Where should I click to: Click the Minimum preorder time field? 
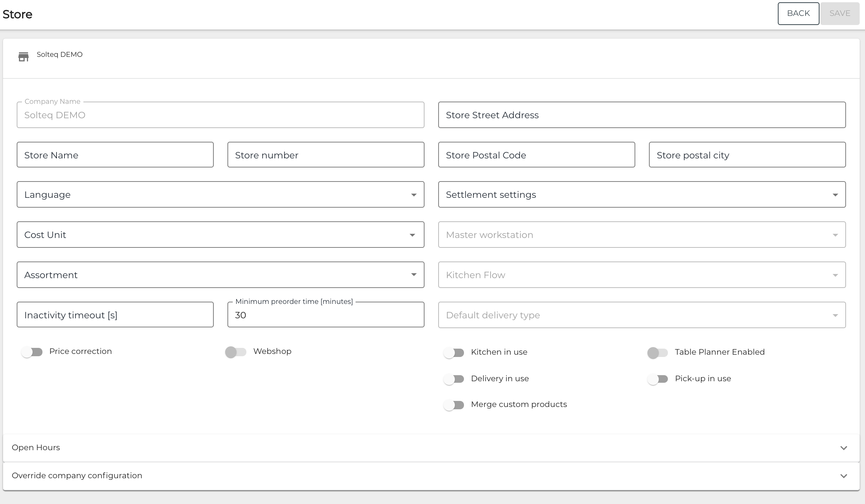[x=326, y=315]
